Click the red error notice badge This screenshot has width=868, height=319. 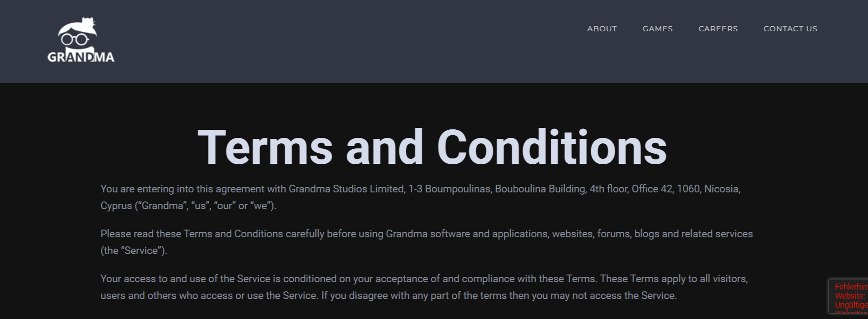coord(848,296)
